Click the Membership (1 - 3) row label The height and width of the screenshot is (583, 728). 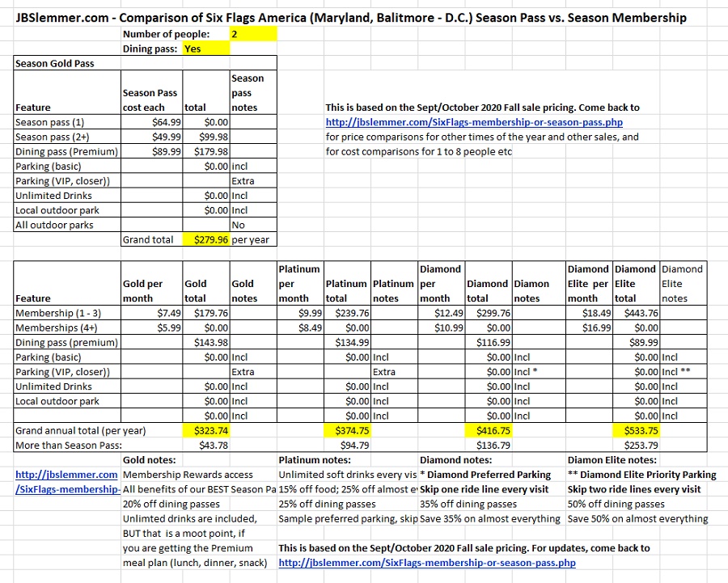(67, 313)
